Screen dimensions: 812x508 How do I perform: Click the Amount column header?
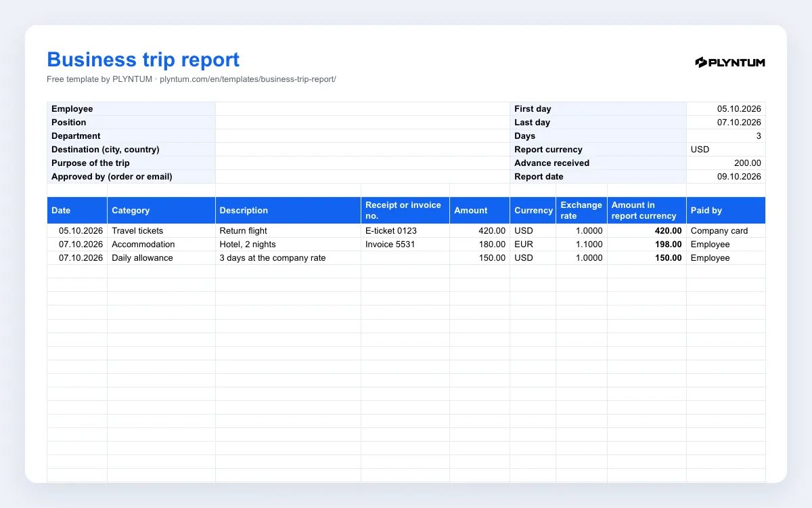pos(480,211)
